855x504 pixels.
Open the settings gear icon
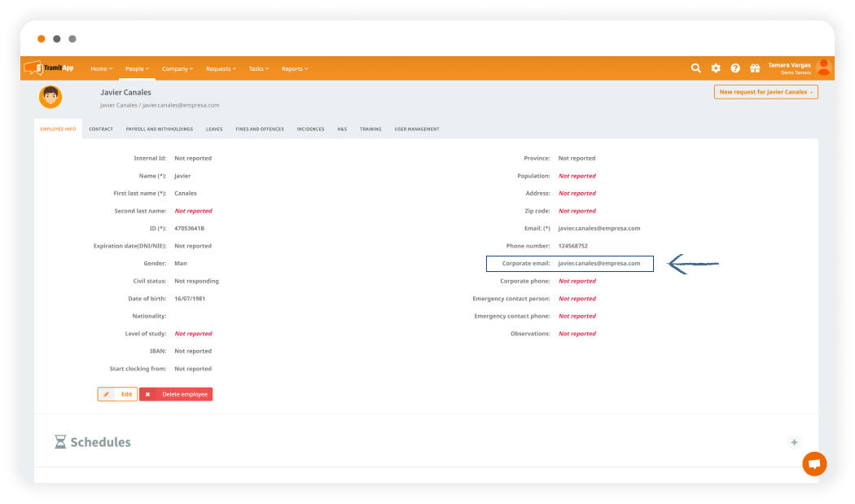coord(716,68)
